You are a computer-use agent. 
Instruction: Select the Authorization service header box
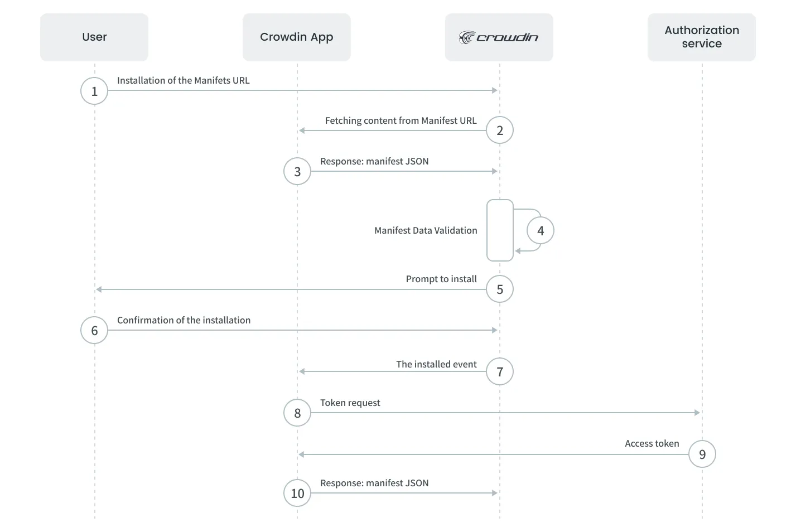click(x=702, y=37)
